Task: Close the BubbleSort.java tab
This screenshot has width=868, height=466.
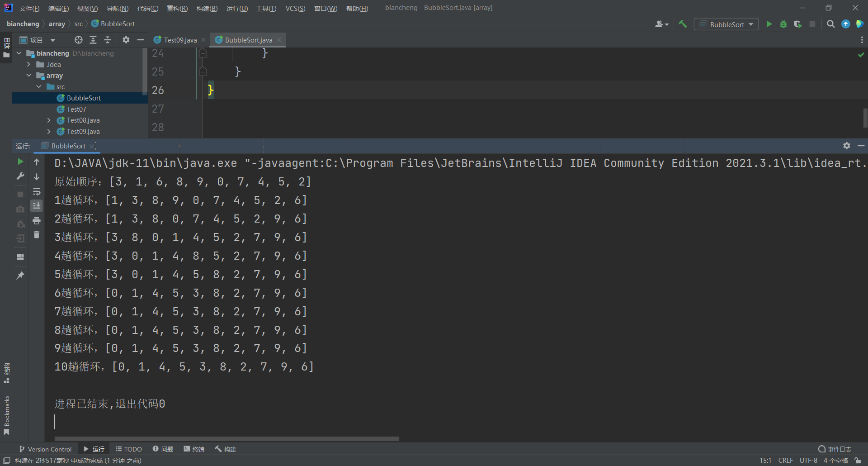Action: pos(279,40)
